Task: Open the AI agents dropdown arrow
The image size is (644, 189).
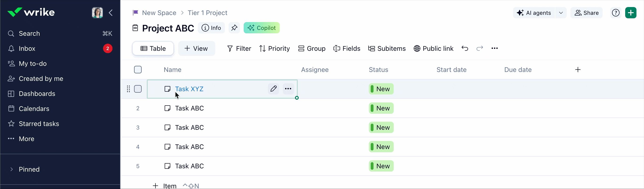Action: click(561, 13)
